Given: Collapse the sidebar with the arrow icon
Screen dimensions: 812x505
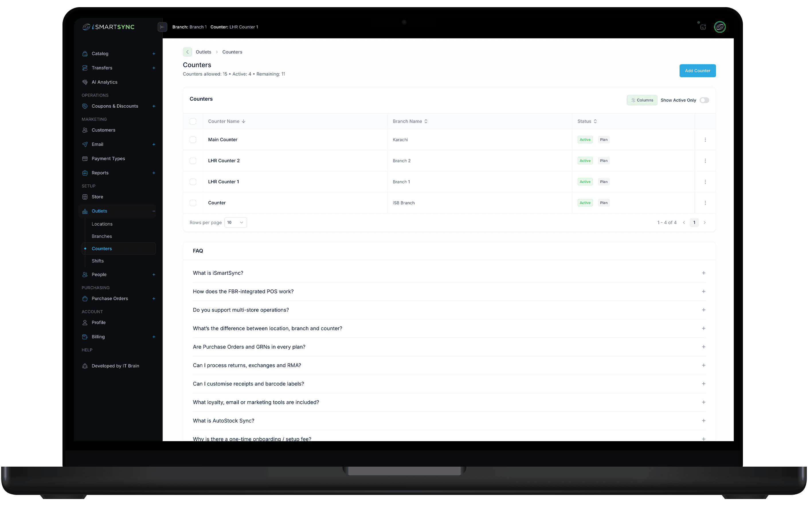Looking at the screenshot, I should (x=163, y=27).
